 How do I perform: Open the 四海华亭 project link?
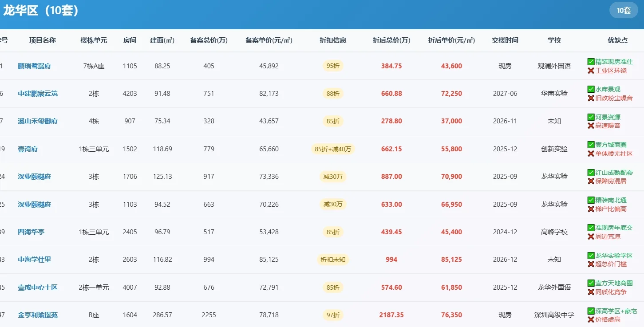pos(31,232)
